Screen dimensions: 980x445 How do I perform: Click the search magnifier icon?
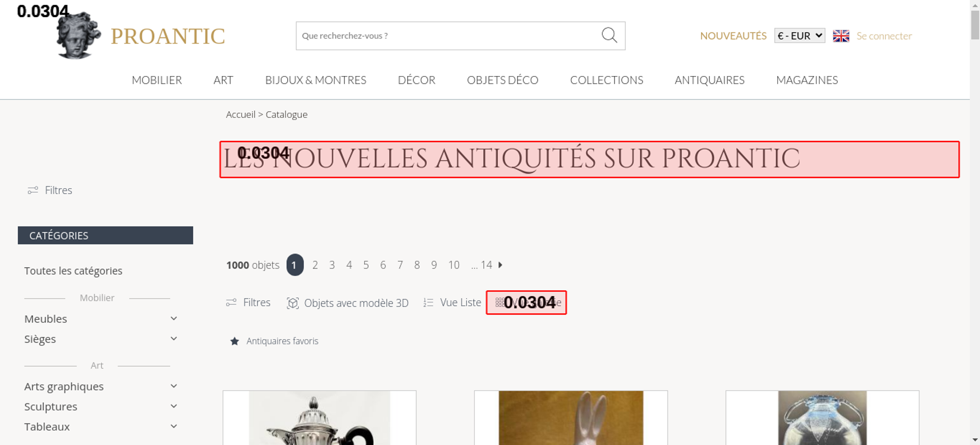609,35
